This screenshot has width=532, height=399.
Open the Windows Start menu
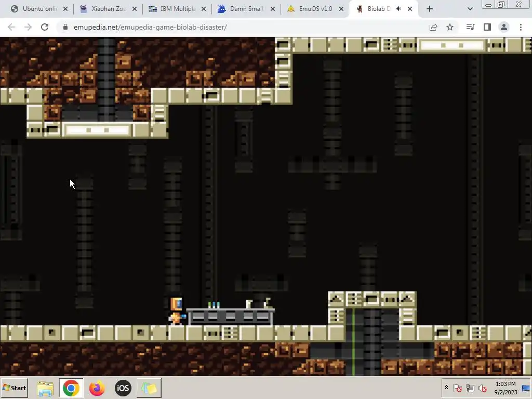pos(14,388)
